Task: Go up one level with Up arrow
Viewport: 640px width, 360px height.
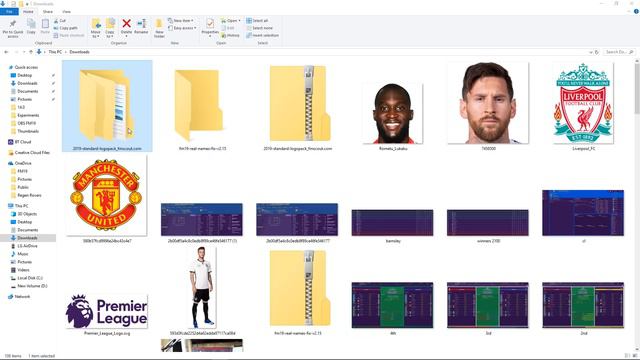Action: pos(31,52)
